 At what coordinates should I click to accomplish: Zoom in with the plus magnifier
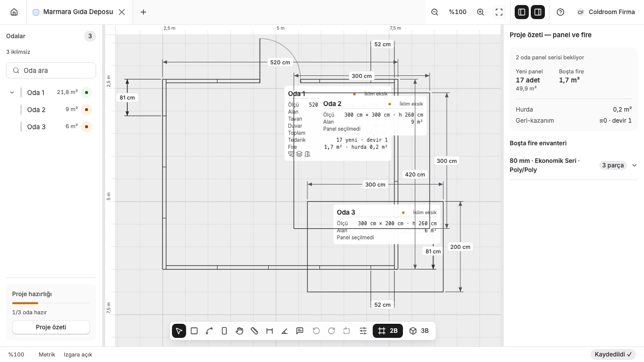pyautogui.click(x=480, y=12)
